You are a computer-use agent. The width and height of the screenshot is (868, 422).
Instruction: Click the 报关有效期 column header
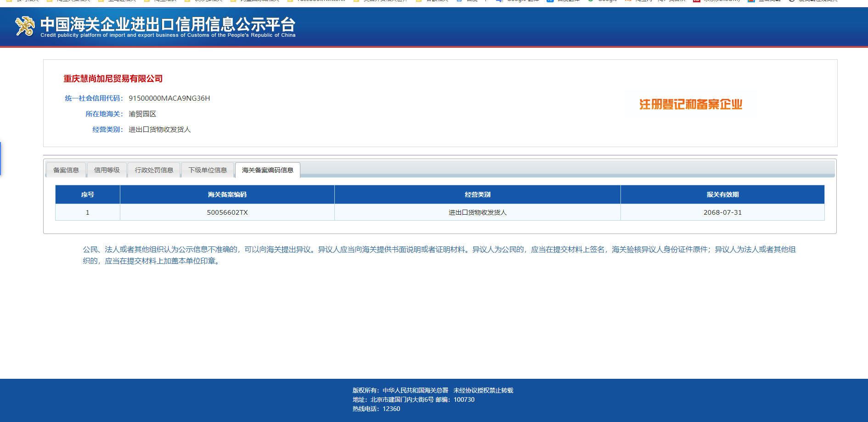(722, 194)
